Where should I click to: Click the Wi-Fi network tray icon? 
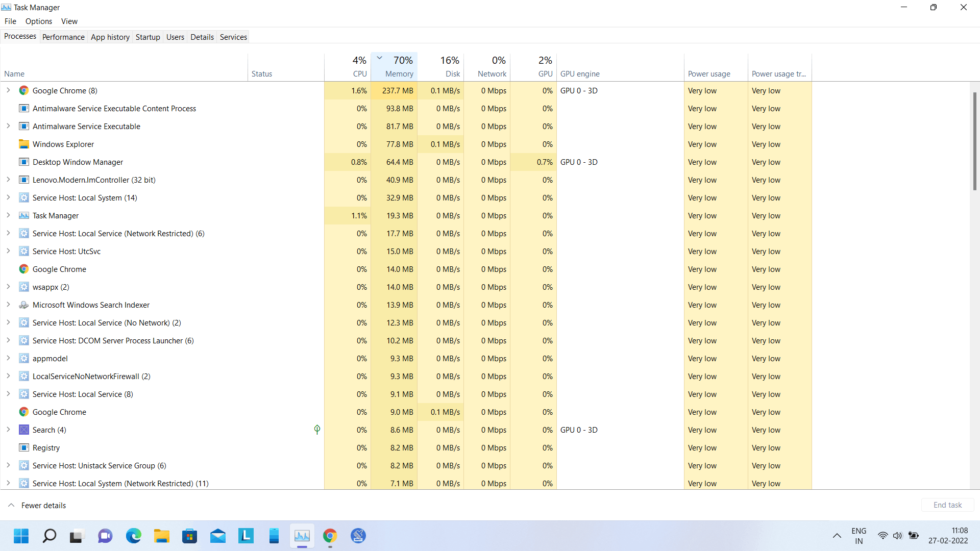click(883, 536)
